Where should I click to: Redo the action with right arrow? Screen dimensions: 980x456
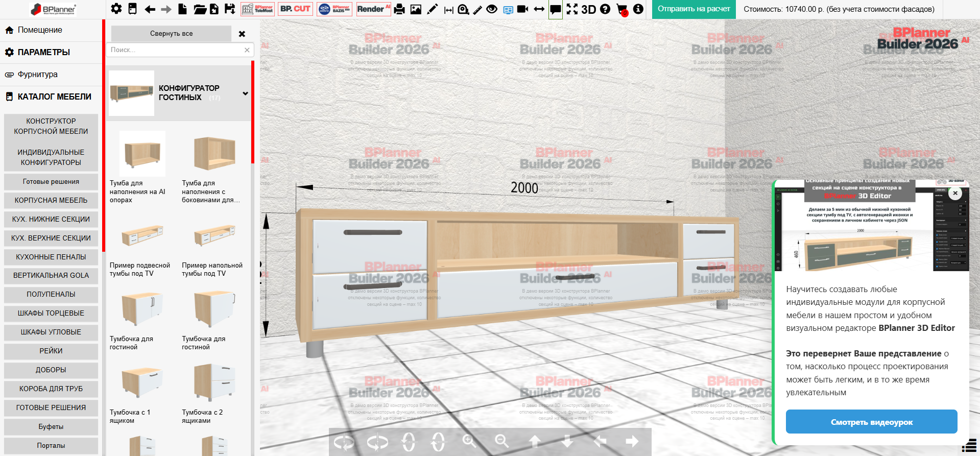pyautogui.click(x=166, y=9)
